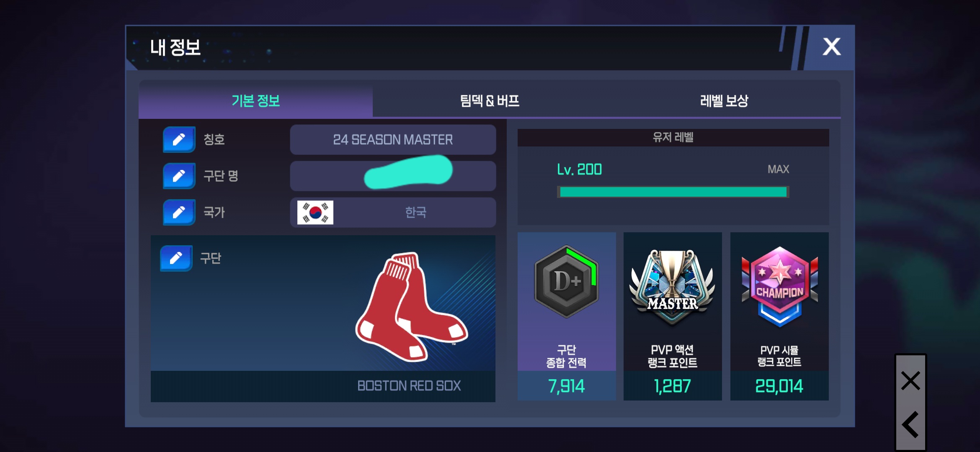Image resolution: width=980 pixels, height=452 pixels.
Task: Select the MASTER trophy rank emblem
Action: click(672, 287)
